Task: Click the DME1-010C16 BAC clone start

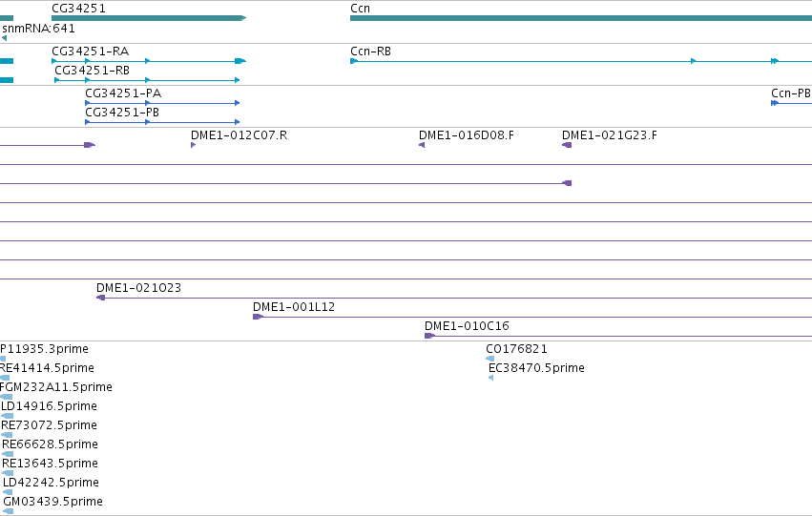Action: click(429, 336)
